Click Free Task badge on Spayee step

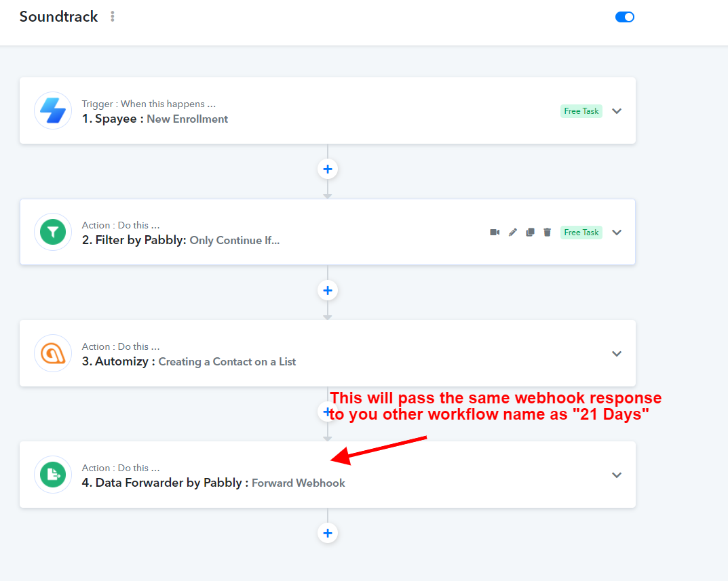coord(581,111)
